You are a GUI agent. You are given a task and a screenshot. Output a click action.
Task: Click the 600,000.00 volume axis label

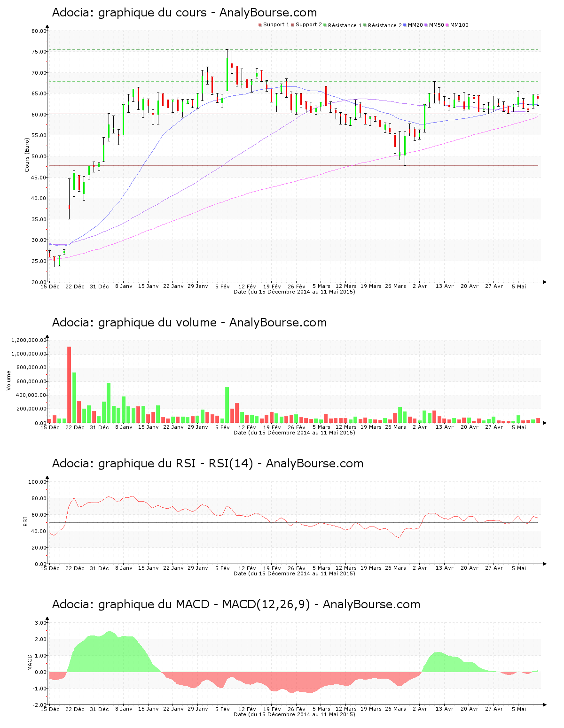click(31, 382)
